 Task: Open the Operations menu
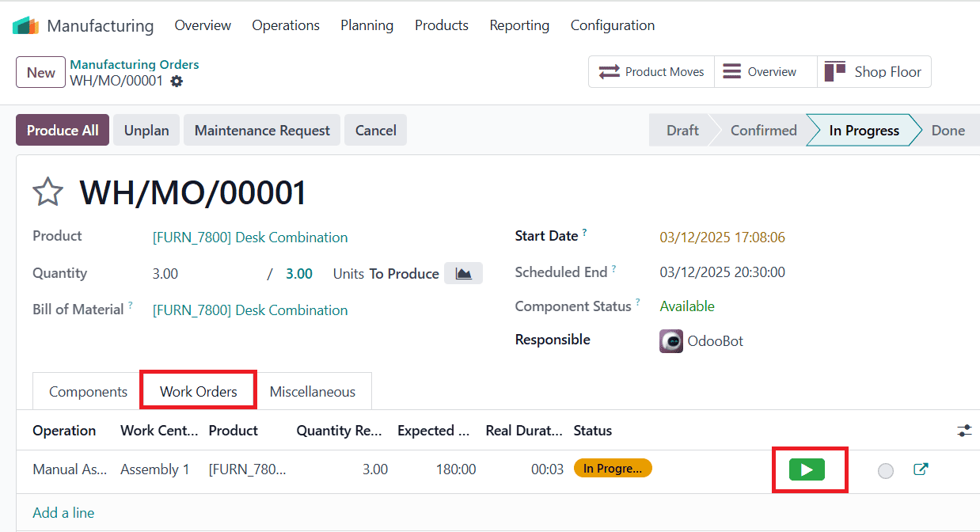(x=286, y=25)
